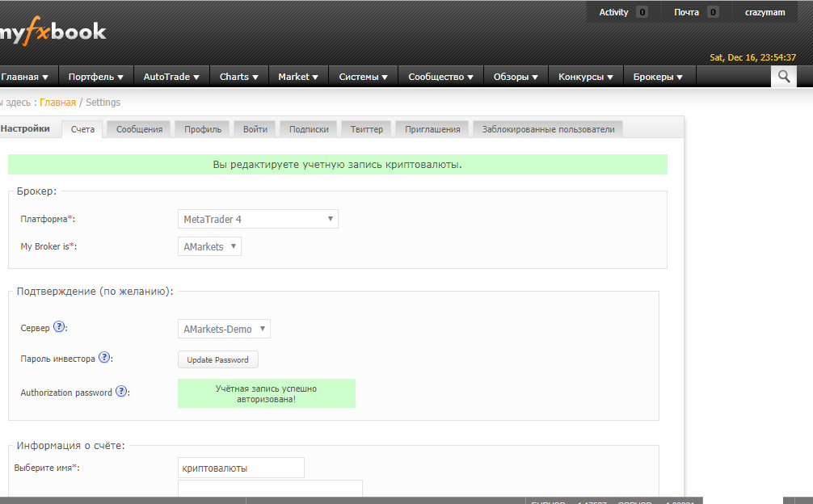813x504 pixels.
Task: Expand the Системы navigation menu
Action: 364,77
